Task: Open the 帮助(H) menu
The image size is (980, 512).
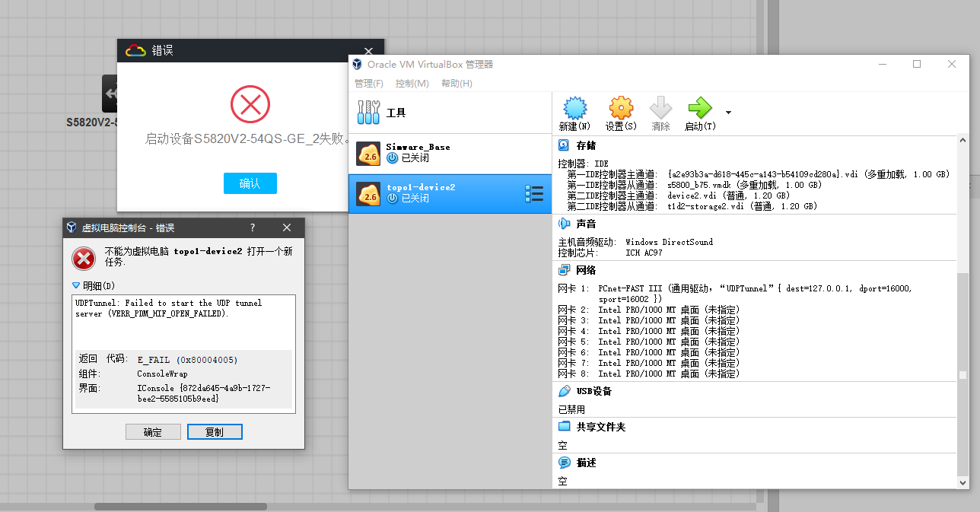Action: click(x=457, y=84)
